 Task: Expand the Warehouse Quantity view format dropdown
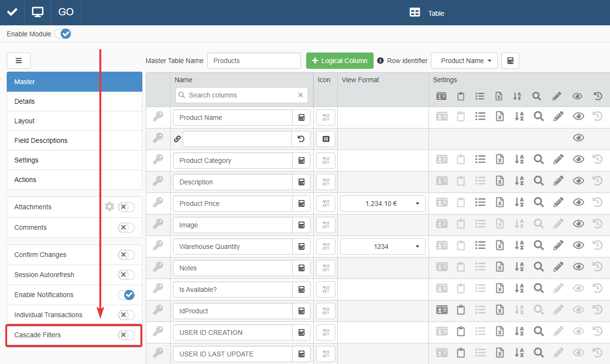(x=383, y=246)
